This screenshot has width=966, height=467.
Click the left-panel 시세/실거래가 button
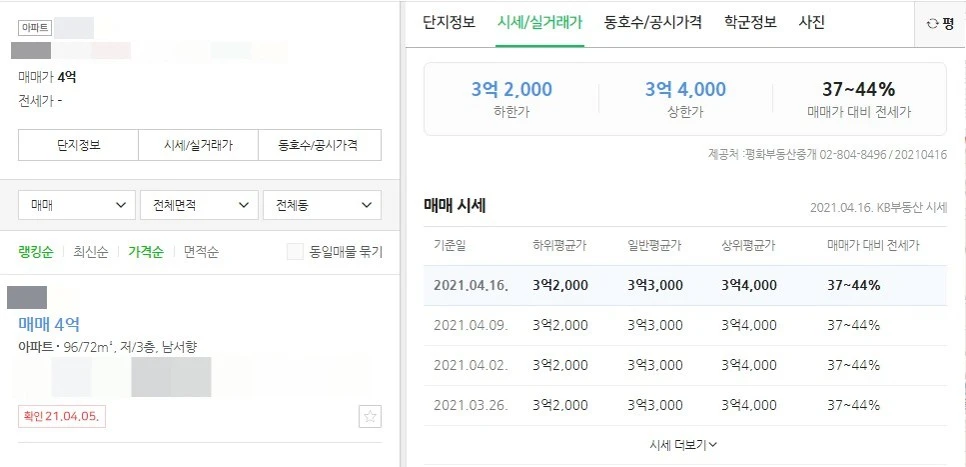click(198, 145)
